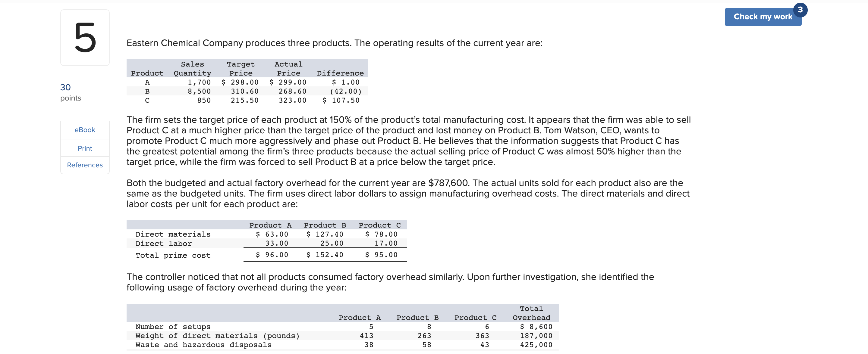
Task: Select the difference value $ 107.50
Action: pyautogui.click(x=341, y=101)
